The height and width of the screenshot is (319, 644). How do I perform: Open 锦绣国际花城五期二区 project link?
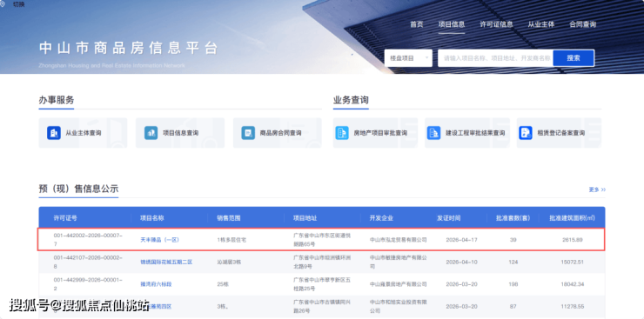coord(166,262)
